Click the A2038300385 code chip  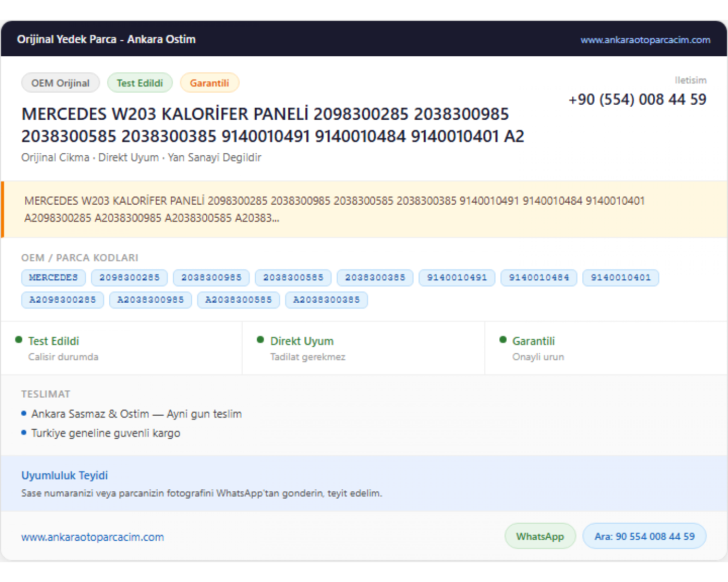(x=327, y=300)
